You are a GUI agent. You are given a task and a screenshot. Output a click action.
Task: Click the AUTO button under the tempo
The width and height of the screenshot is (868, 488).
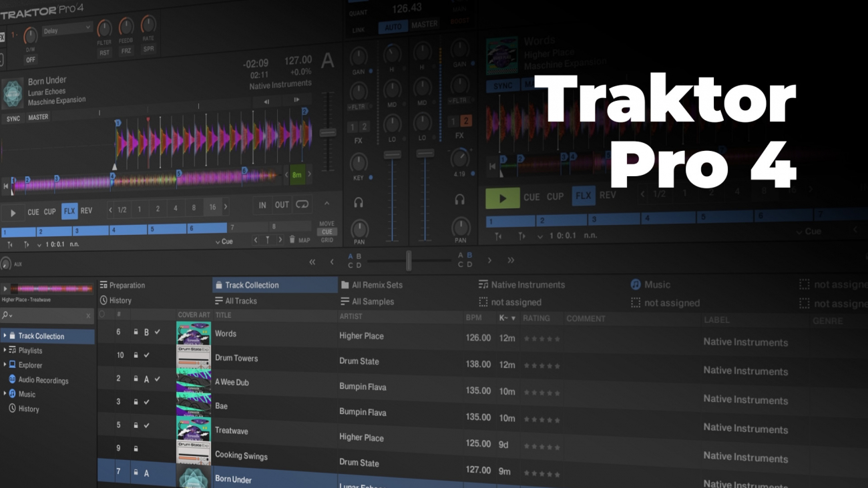click(x=393, y=27)
